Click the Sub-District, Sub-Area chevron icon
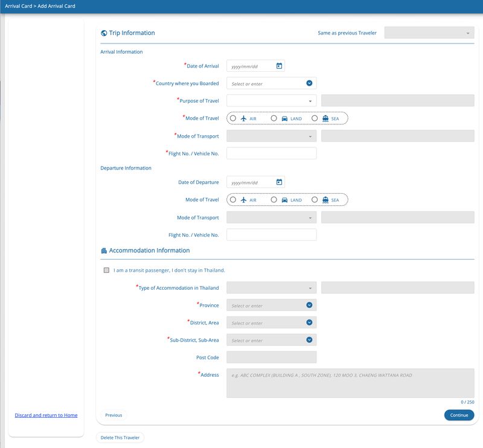483x448 pixels. [x=309, y=340]
